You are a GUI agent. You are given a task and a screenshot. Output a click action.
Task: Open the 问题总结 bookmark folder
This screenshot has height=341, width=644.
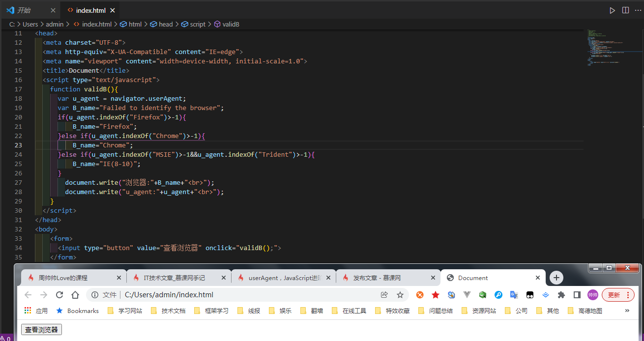(436, 311)
